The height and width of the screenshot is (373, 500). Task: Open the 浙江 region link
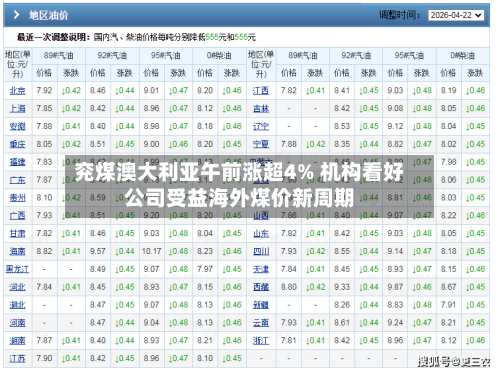(x=261, y=341)
